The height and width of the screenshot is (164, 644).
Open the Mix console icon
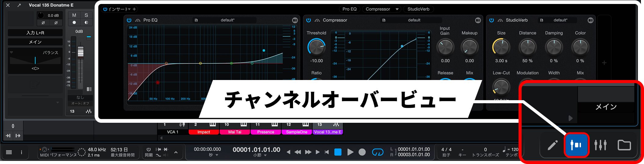(x=600, y=145)
